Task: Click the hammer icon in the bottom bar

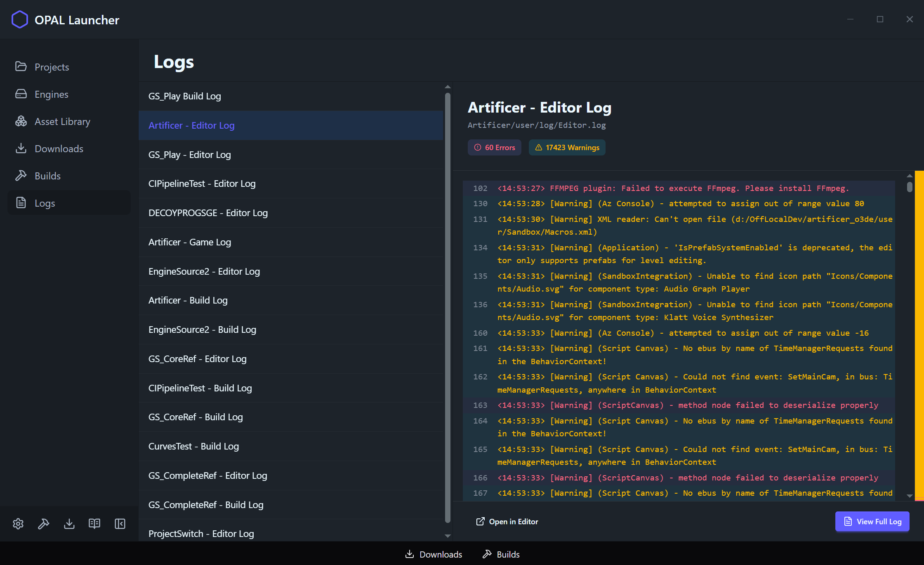Action: 487,554
